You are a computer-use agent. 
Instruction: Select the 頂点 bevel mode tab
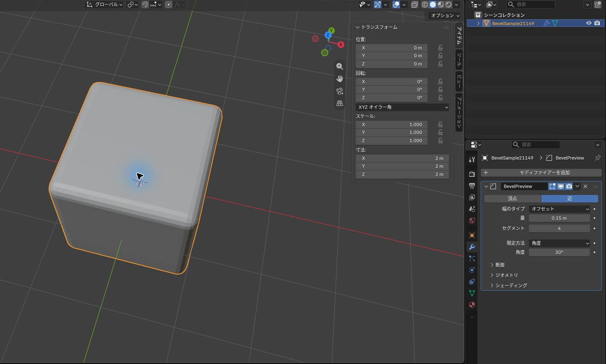click(x=512, y=199)
